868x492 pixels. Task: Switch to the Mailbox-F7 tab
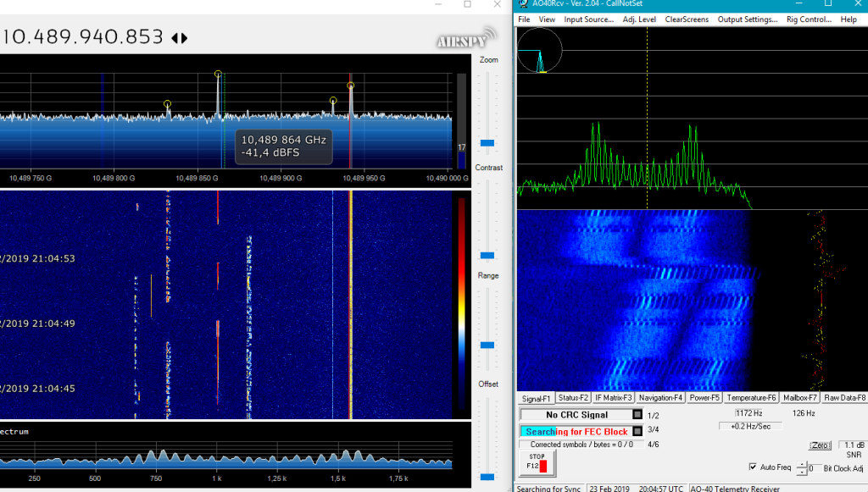pos(799,397)
